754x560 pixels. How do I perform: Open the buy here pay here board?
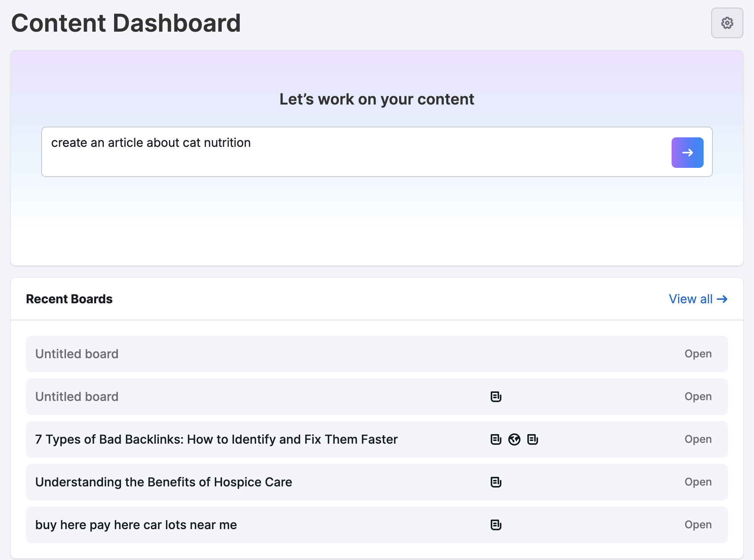tap(698, 525)
